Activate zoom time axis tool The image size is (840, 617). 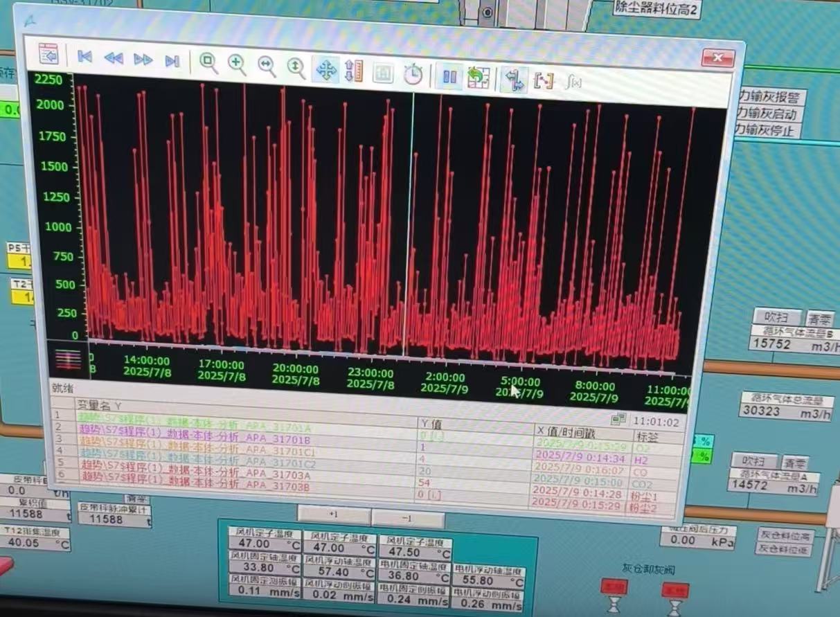tap(267, 66)
